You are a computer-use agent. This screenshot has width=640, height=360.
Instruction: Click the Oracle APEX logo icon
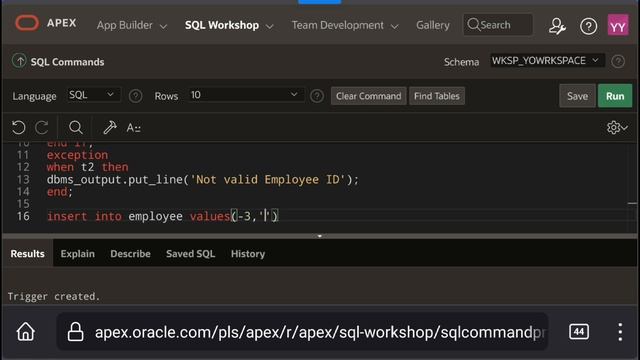27,23
